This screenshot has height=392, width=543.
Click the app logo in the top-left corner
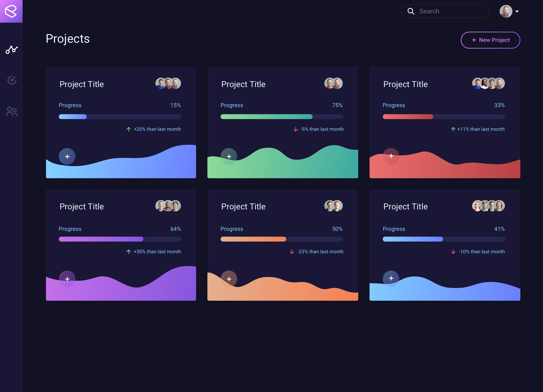[x=11, y=11]
